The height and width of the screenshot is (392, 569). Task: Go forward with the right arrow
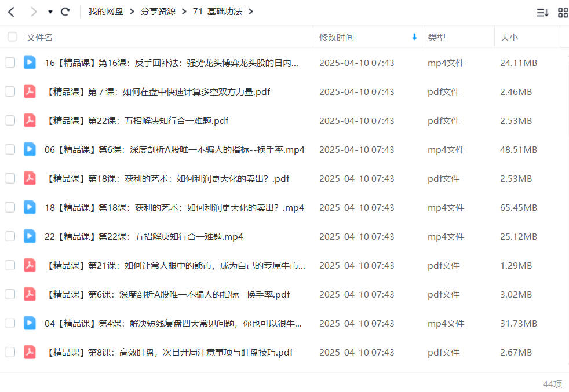(x=34, y=12)
